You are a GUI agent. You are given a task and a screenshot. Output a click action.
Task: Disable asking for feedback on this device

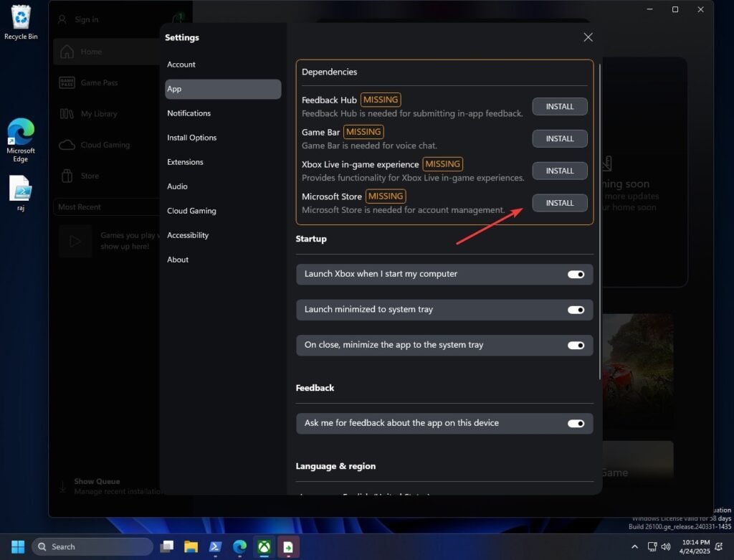[x=576, y=423]
